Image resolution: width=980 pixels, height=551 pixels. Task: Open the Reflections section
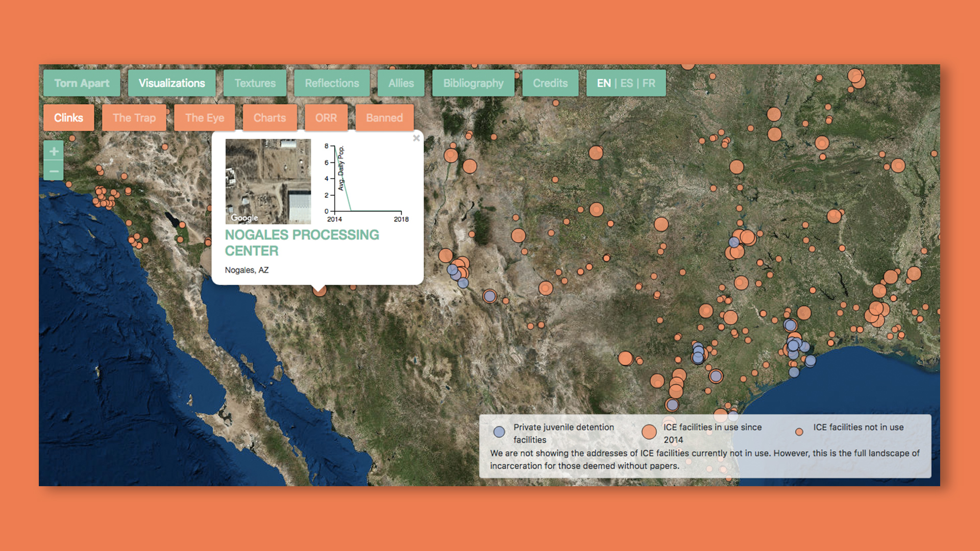[331, 83]
